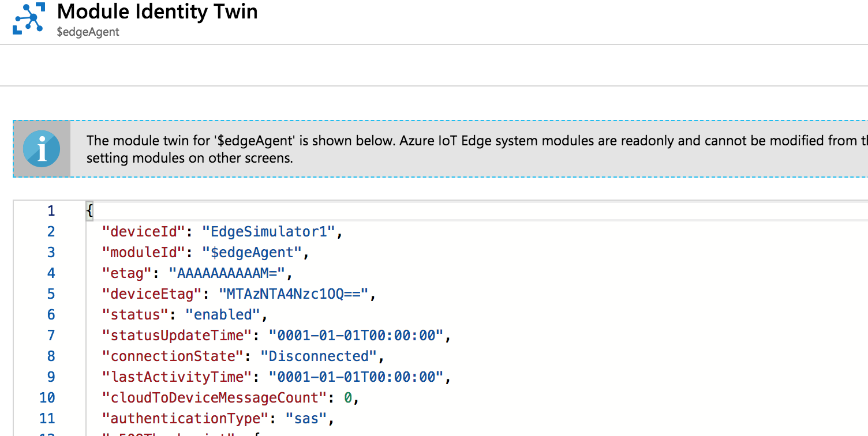868x436 pixels.
Task: Click line number 1 in the editor gutter
Action: [50, 211]
